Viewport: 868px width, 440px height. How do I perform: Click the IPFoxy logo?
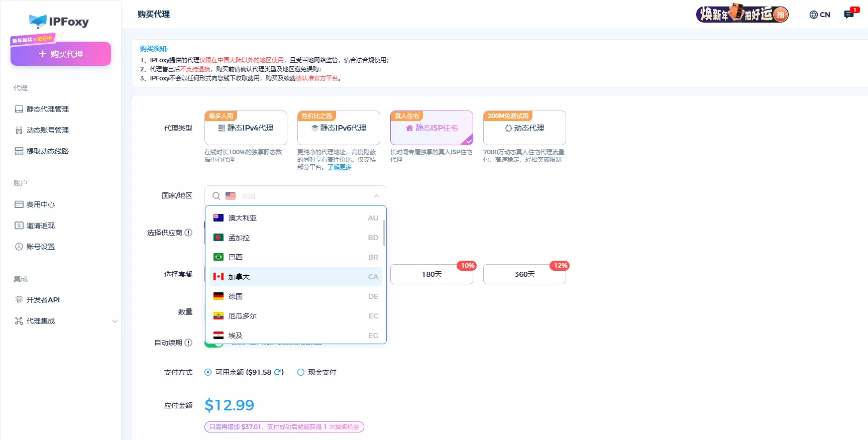[59, 21]
